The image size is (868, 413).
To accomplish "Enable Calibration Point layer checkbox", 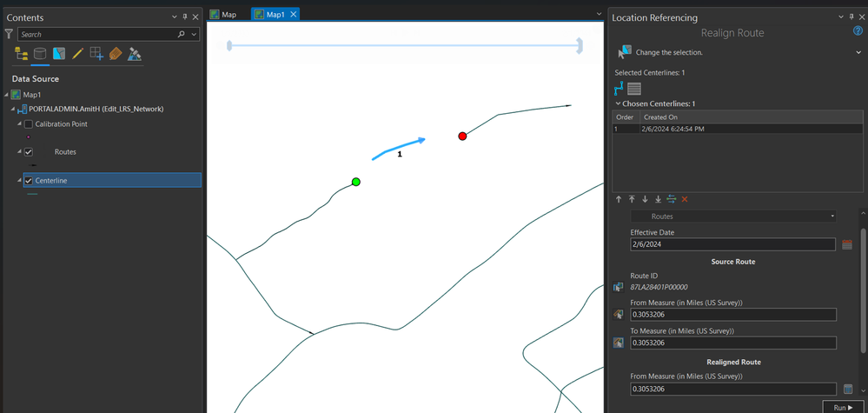I will coord(29,124).
